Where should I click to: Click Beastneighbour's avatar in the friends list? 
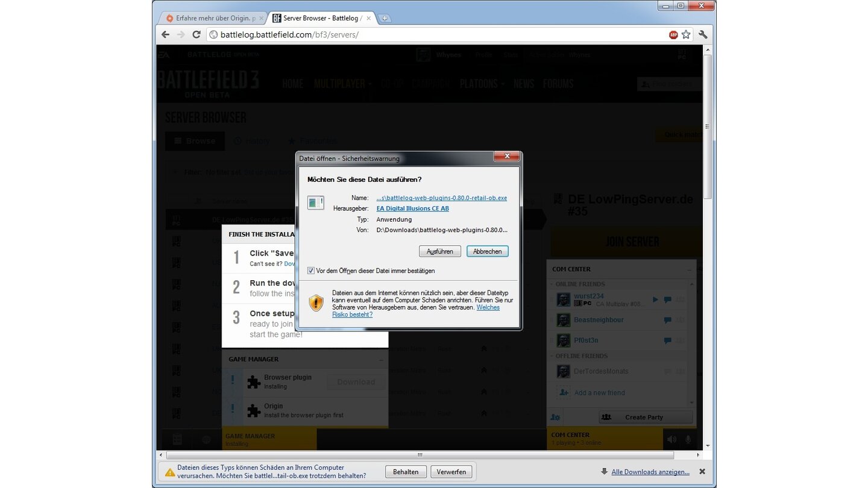[563, 320]
